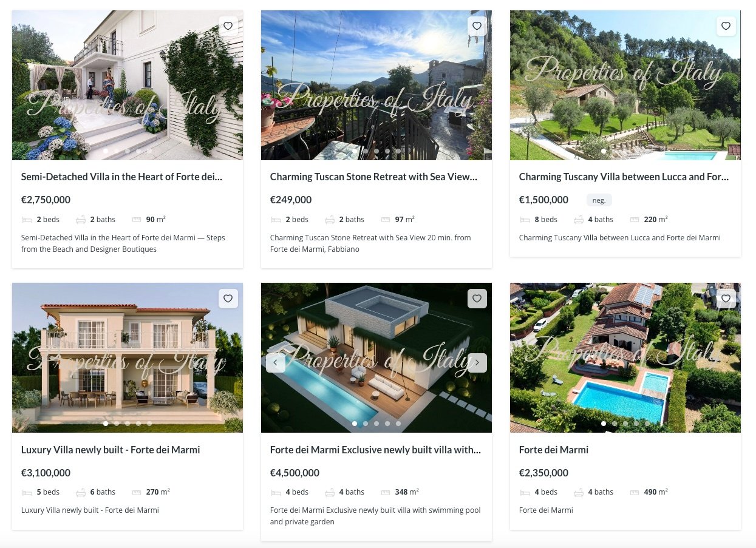The width and height of the screenshot is (756, 548).
Task: Open Charming Tuscan Stone Retreat listing title
Action: [373, 177]
